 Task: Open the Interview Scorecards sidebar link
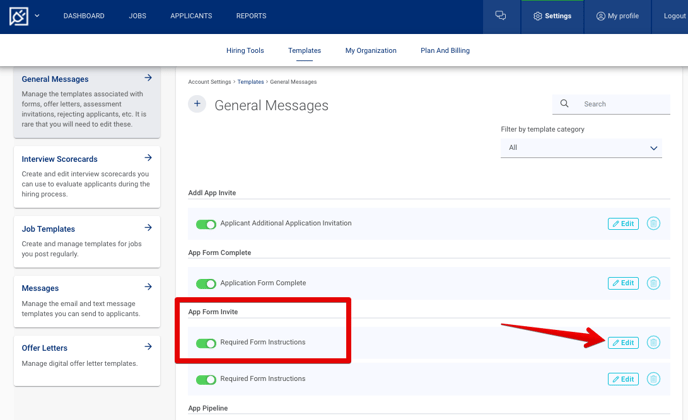pos(59,159)
